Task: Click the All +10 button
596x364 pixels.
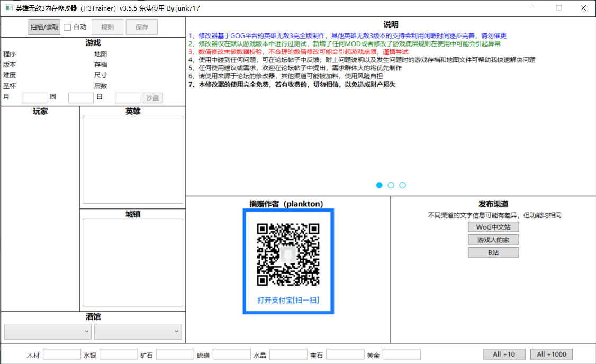Action: [x=504, y=354]
